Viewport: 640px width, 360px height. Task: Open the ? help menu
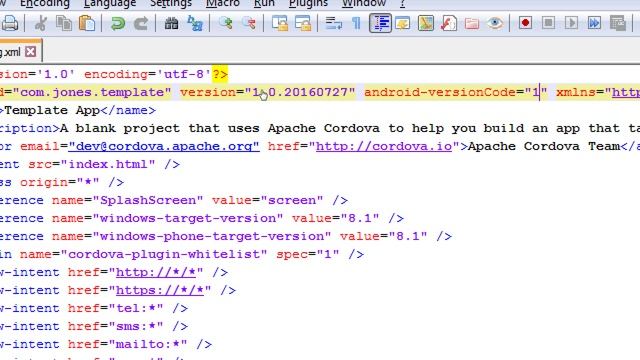click(x=402, y=4)
